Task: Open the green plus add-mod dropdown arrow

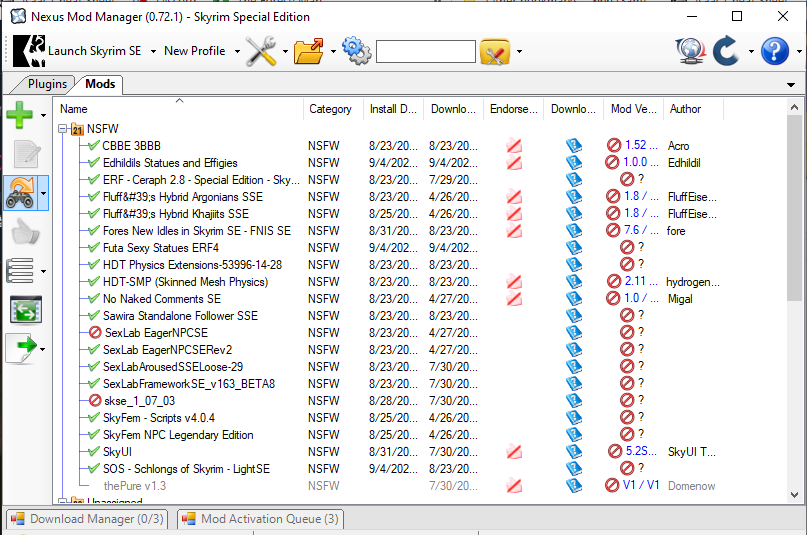Action: point(43,115)
